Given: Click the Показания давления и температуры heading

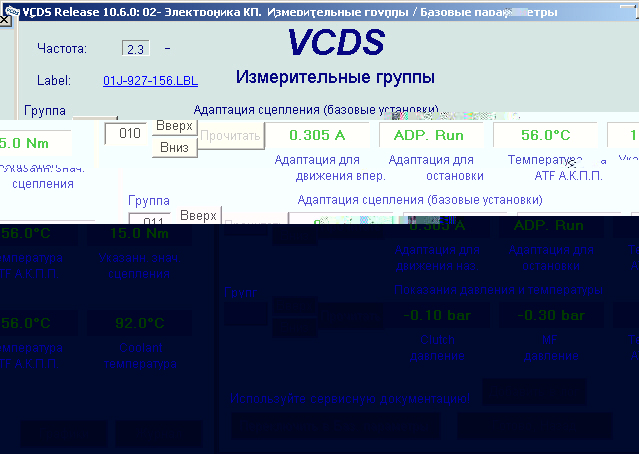Looking at the screenshot, I should pos(498,290).
